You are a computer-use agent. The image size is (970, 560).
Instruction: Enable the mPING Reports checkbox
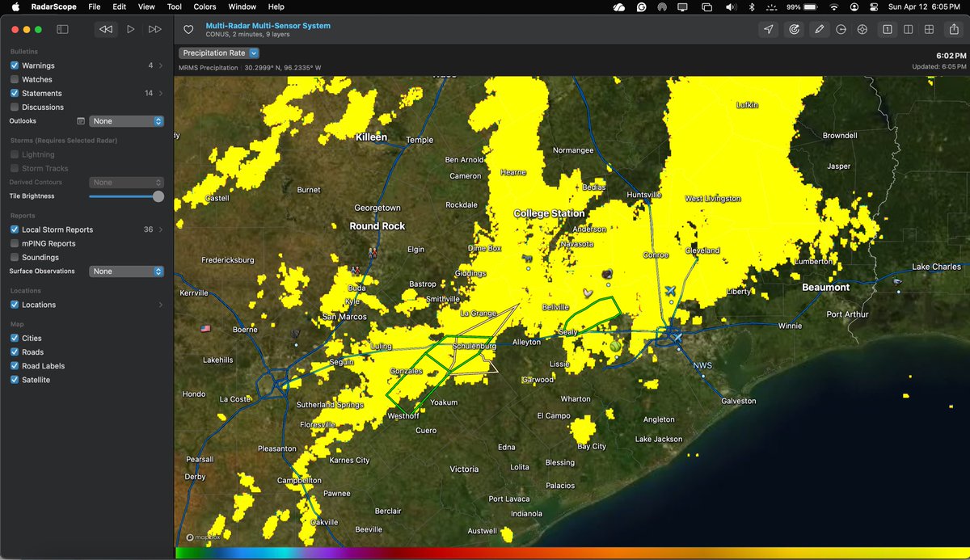tap(15, 243)
